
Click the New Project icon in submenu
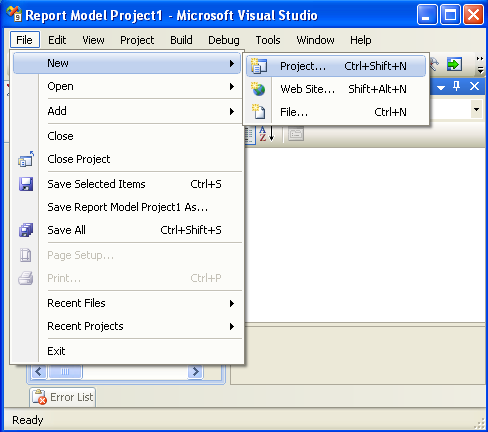point(259,66)
